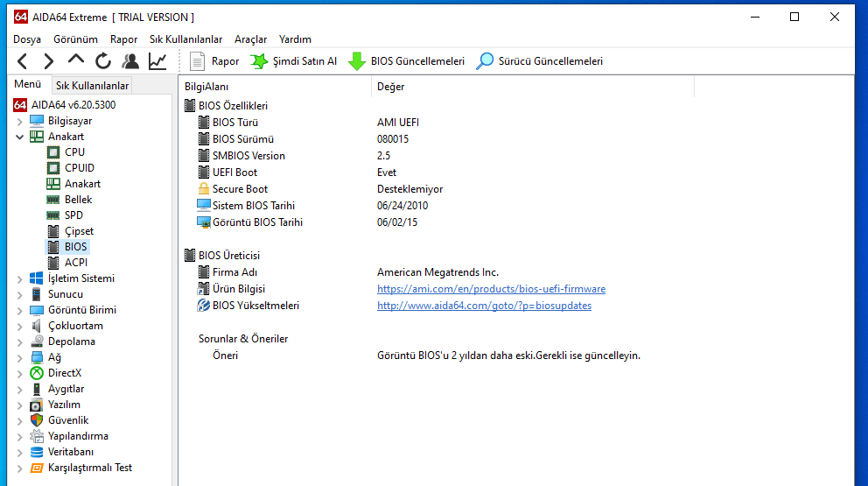Open the Yardım menu

point(295,39)
